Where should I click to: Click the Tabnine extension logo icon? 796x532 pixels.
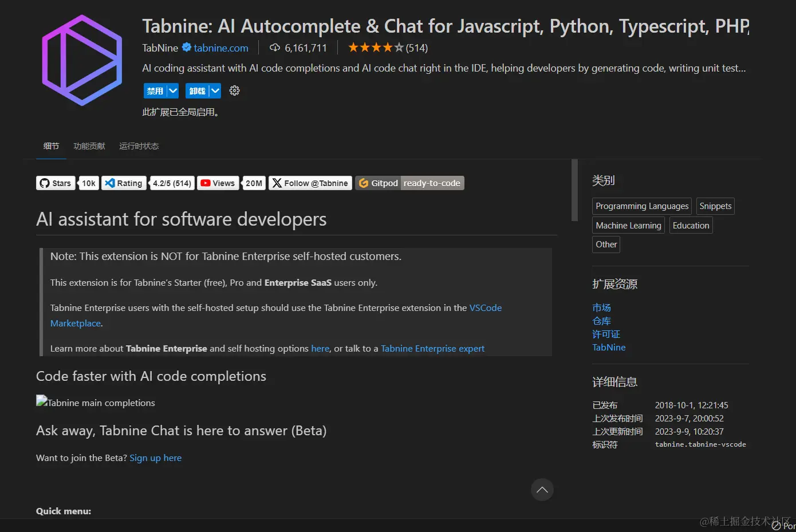point(82,60)
